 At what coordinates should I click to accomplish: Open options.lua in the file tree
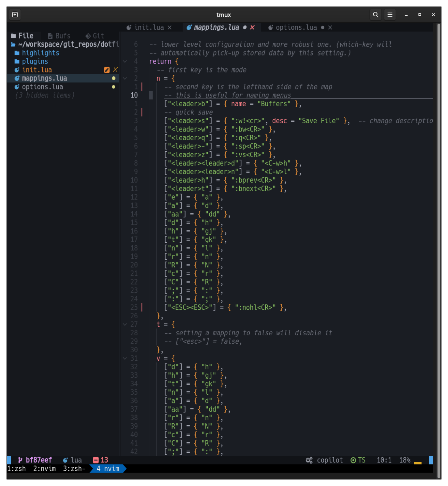pos(39,87)
